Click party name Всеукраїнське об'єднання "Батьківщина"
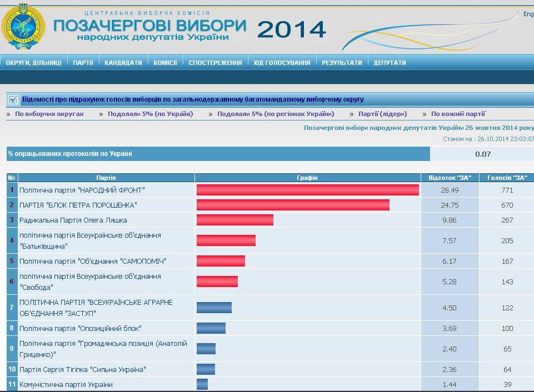Image resolution: width=534 pixels, height=392 pixels. [x=90, y=240]
